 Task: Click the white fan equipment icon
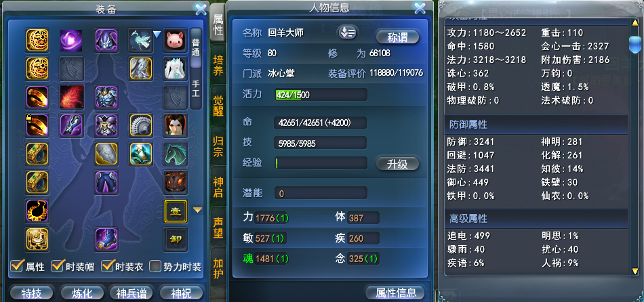pos(141,125)
